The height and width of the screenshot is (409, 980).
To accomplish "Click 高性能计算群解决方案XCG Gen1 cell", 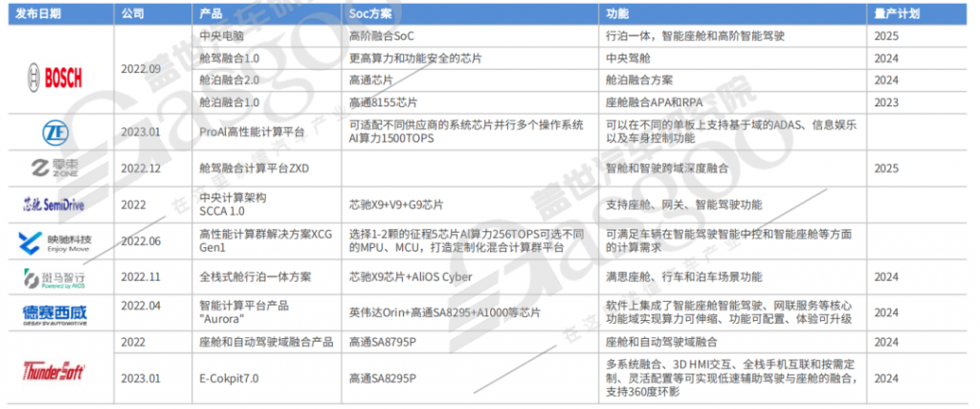I will (x=266, y=240).
